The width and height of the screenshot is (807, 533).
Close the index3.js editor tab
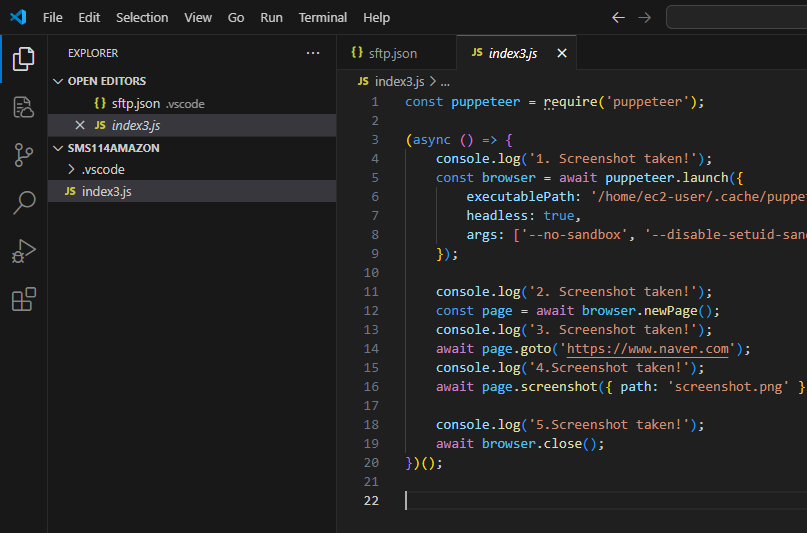[x=562, y=53]
